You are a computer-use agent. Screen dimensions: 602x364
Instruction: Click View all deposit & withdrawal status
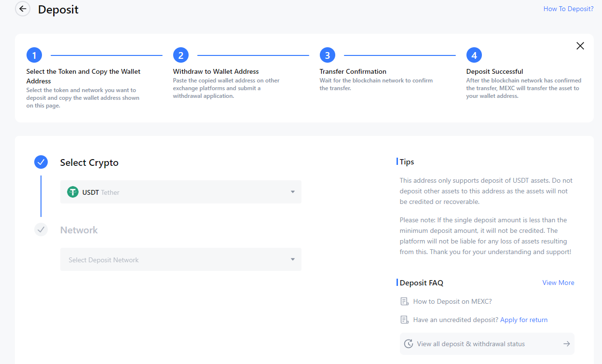tap(471, 344)
